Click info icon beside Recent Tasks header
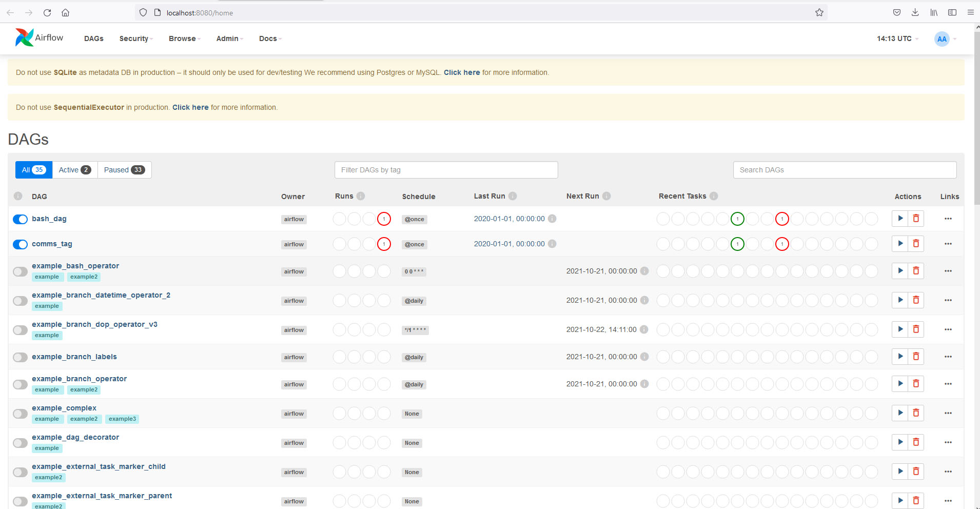Viewport: 980px width, 509px height. (x=714, y=196)
